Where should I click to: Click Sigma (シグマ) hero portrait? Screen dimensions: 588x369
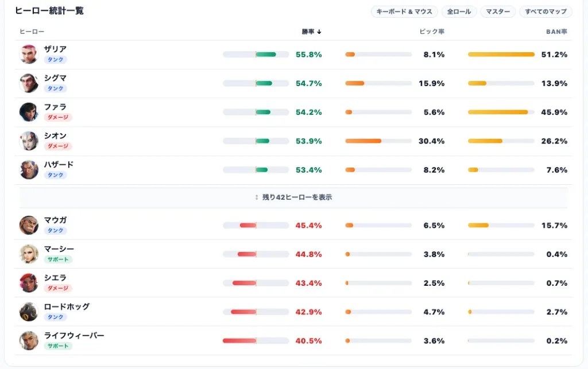pos(29,83)
